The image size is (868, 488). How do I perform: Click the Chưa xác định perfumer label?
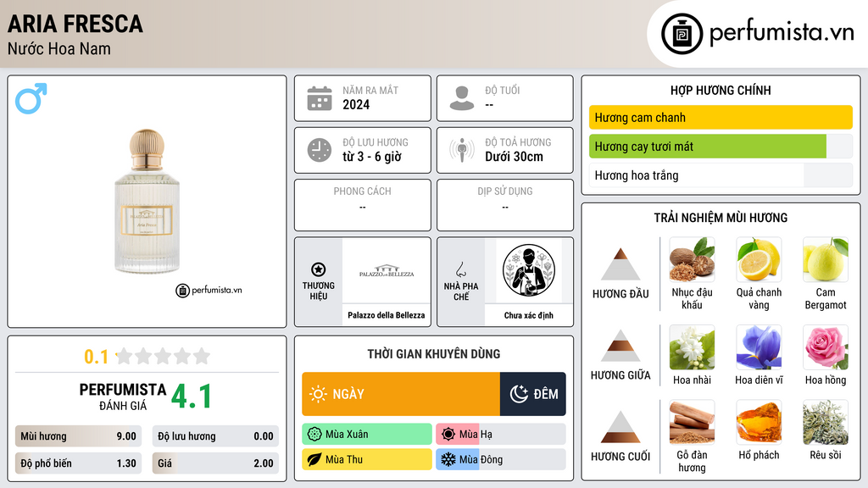[529, 315]
